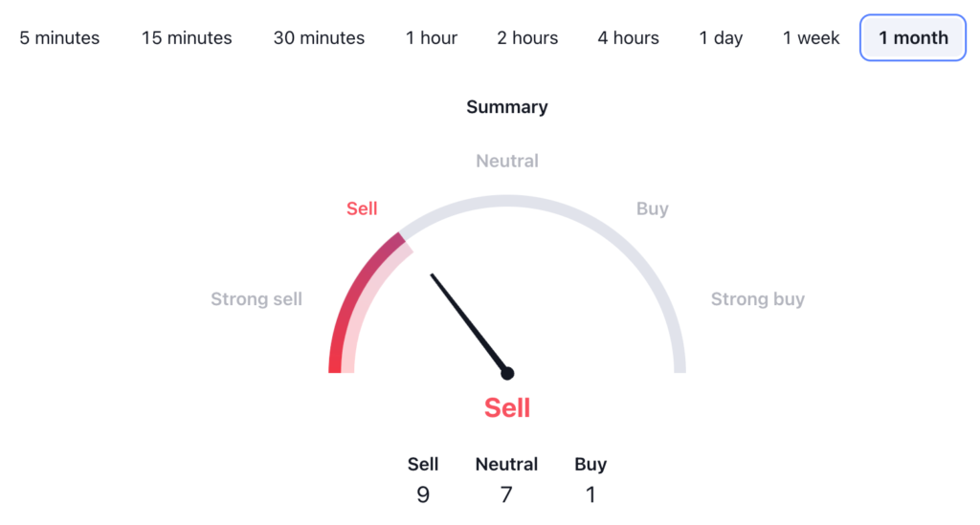Switch to the 15 minutes tab
This screenshot has width=980, height=525.
(x=187, y=38)
